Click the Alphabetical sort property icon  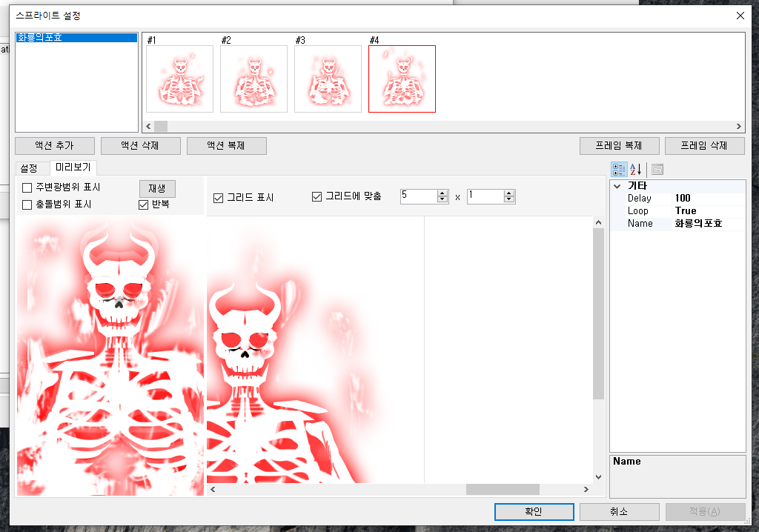coord(635,170)
